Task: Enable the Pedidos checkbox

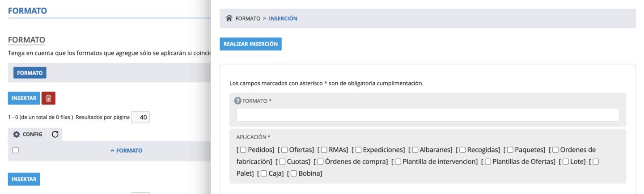Action: 243,150
